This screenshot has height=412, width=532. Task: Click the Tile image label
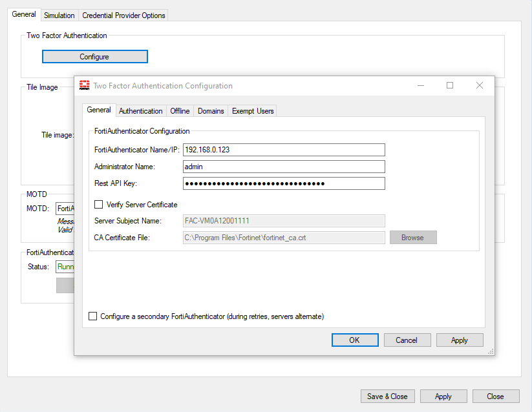(x=58, y=135)
